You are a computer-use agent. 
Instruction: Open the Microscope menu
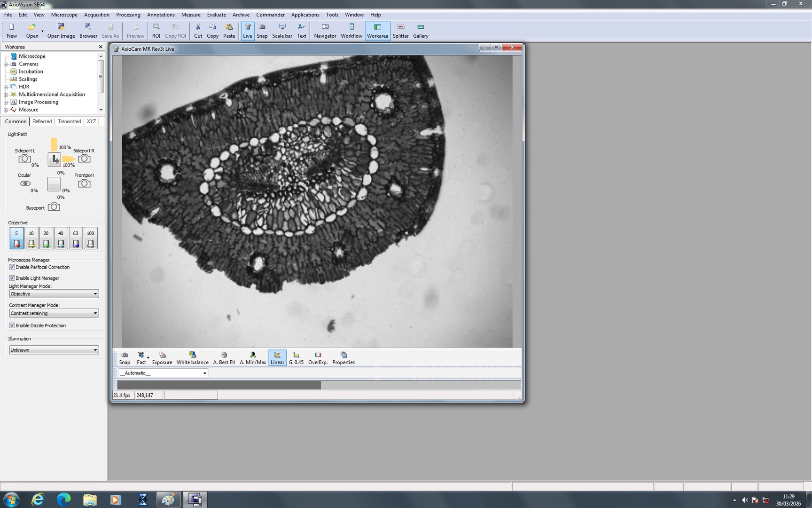tap(64, 15)
